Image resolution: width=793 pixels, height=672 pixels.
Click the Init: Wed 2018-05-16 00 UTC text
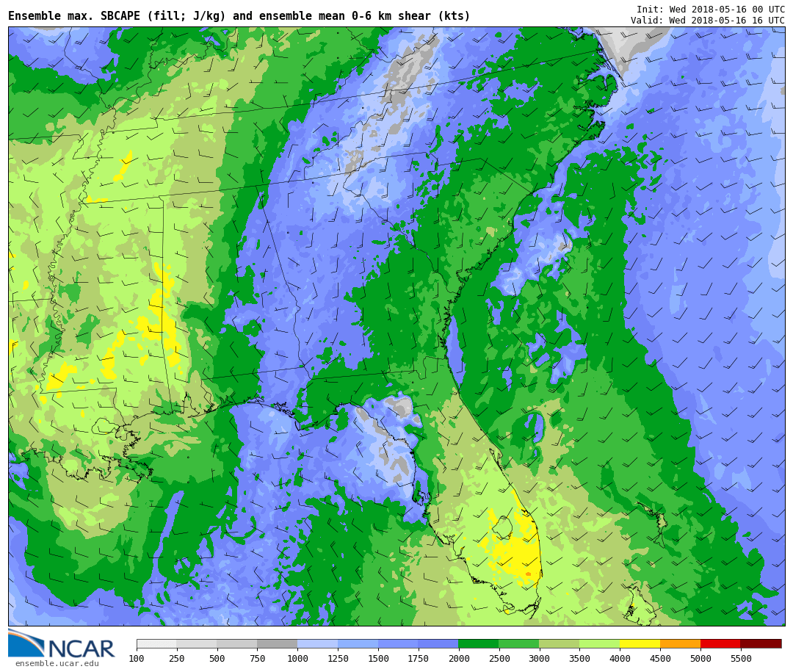pyautogui.click(x=710, y=10)
